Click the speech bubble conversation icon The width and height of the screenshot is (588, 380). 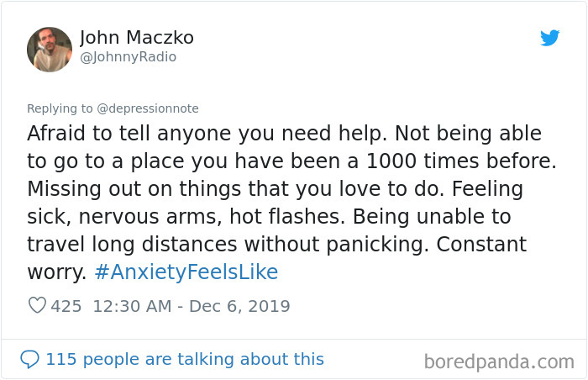coord(29,359)
